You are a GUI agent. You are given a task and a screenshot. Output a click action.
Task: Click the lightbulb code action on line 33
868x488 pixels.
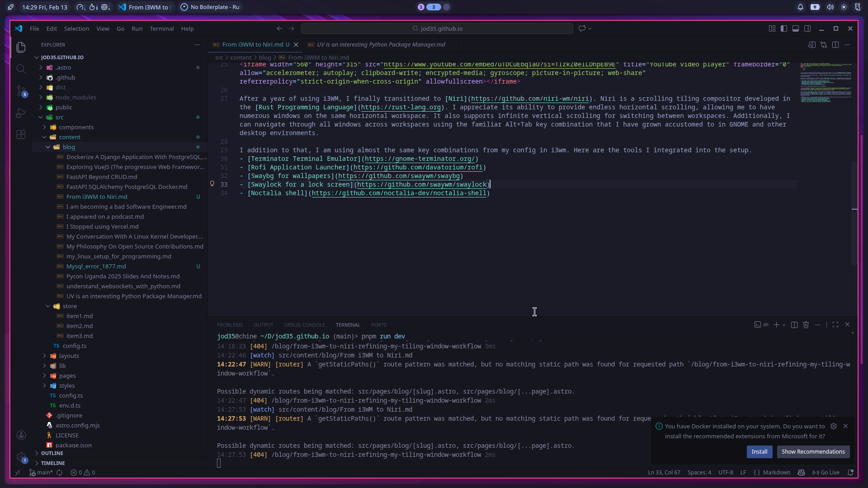coord(212,184)
